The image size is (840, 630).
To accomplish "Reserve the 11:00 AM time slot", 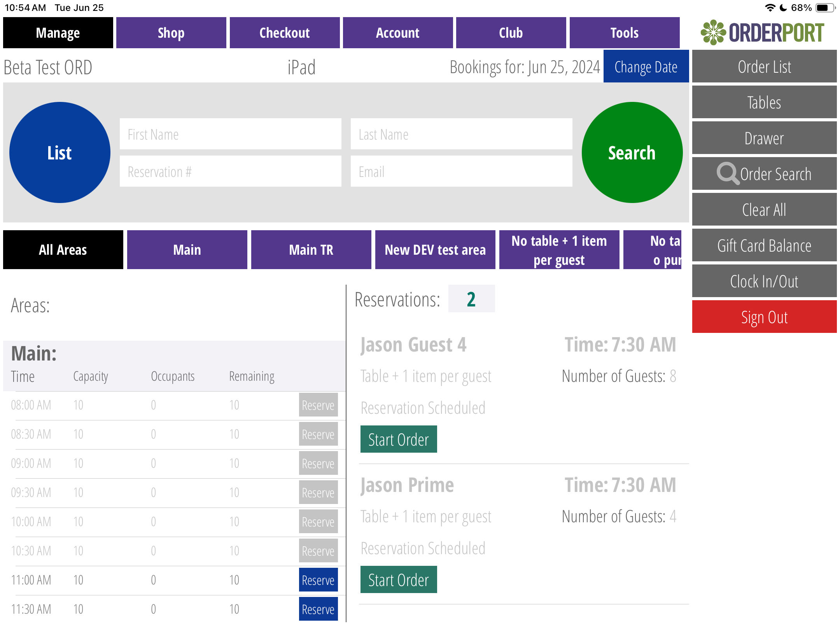I will tap(318, 580).
